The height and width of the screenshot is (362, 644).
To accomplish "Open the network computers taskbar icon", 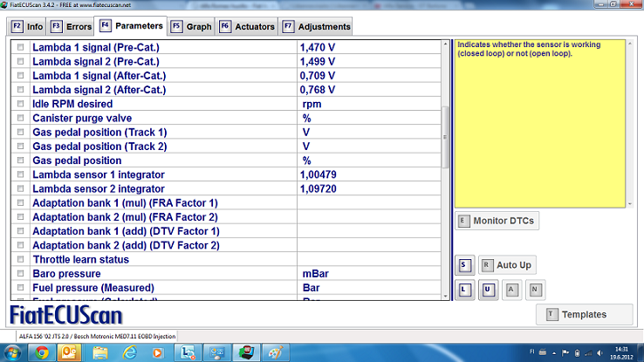I will coord(217,353).
